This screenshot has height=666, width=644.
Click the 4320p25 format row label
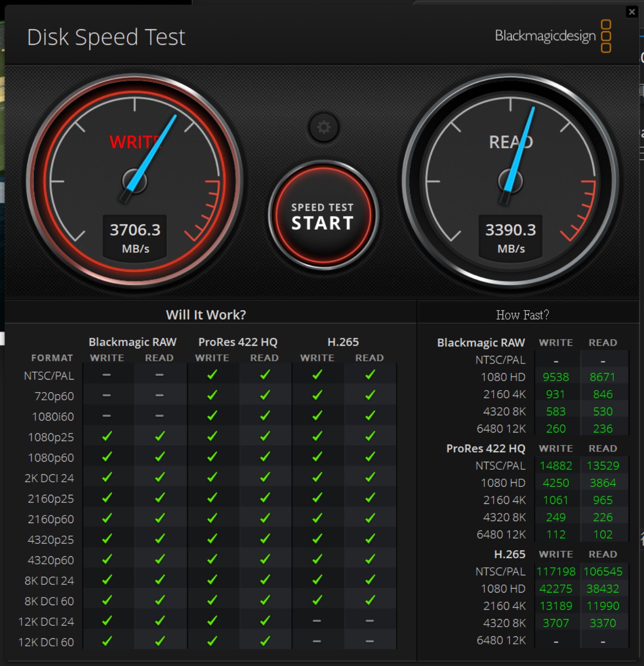click(x=51, y=540)
